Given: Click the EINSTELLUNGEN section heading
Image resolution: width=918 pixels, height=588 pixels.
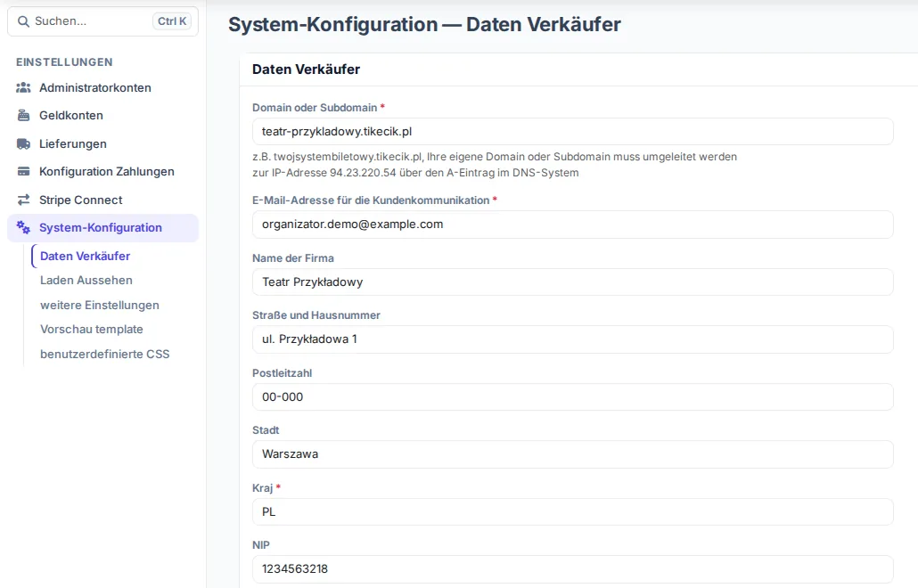Looking at the screenshot, I should (x=64, y=62).
